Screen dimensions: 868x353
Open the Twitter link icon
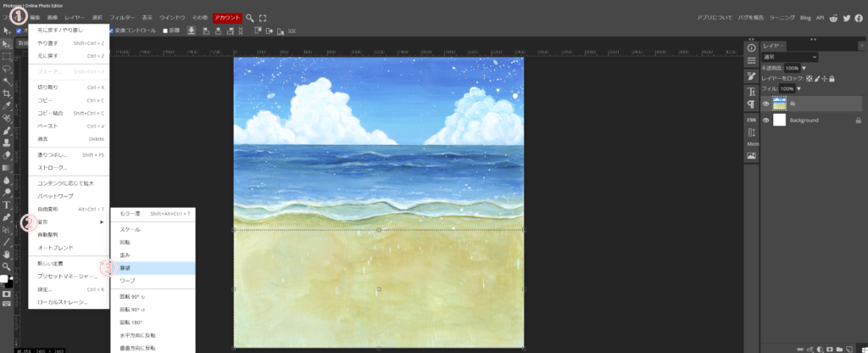[847, 17]
